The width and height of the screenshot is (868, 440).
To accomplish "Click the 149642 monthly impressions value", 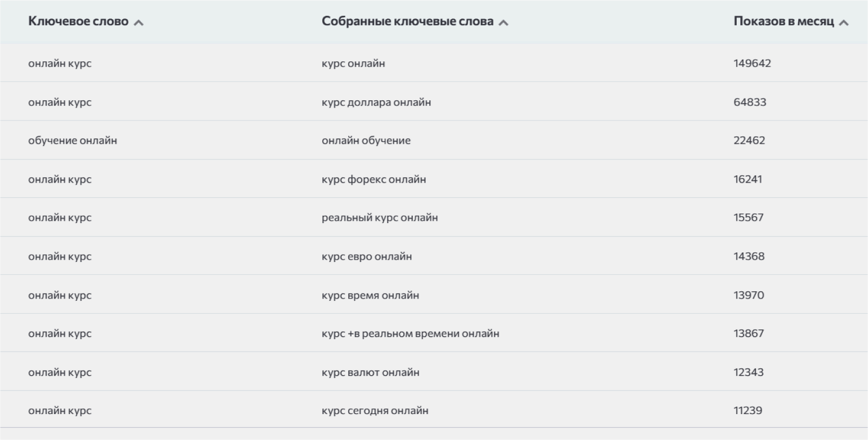I will pos(752,63).
